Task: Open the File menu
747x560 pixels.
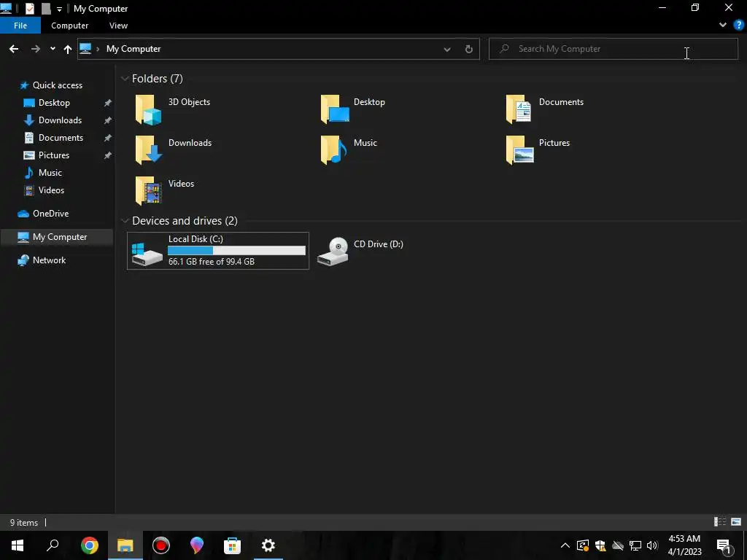Action: [20, 26]
